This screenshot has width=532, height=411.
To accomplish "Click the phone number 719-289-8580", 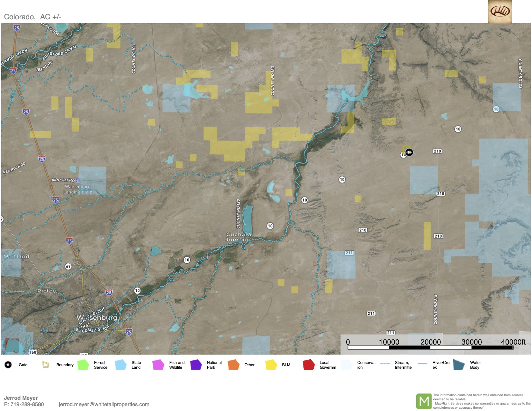I will pyautogui.click(x=27, y=404).
